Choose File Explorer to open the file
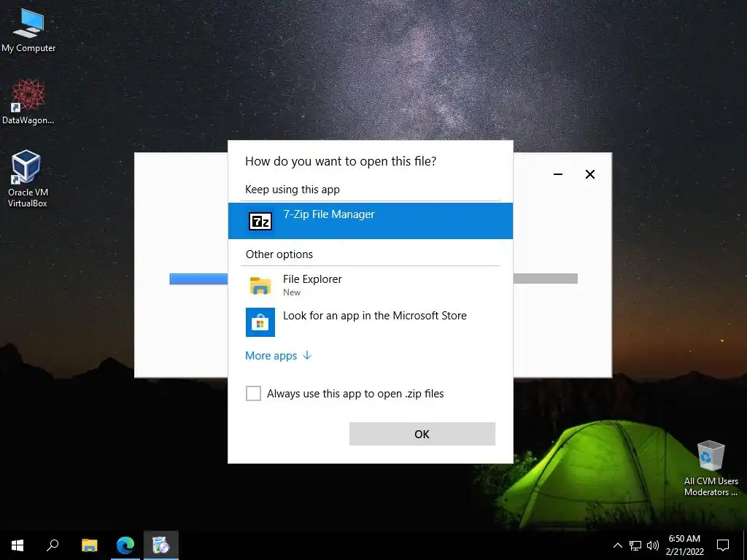The height and width of the screenshot is (560, 747). [x=370, y=285]
